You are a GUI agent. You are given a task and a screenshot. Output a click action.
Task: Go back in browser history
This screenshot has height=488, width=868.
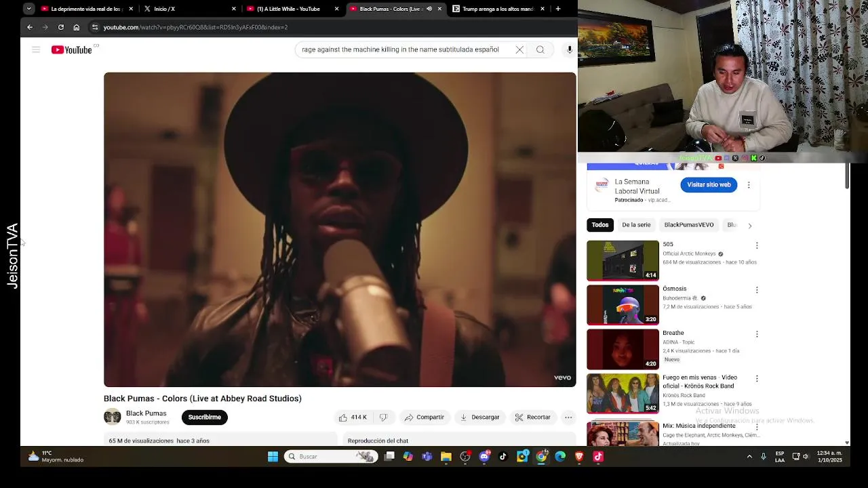coord(30,27)
